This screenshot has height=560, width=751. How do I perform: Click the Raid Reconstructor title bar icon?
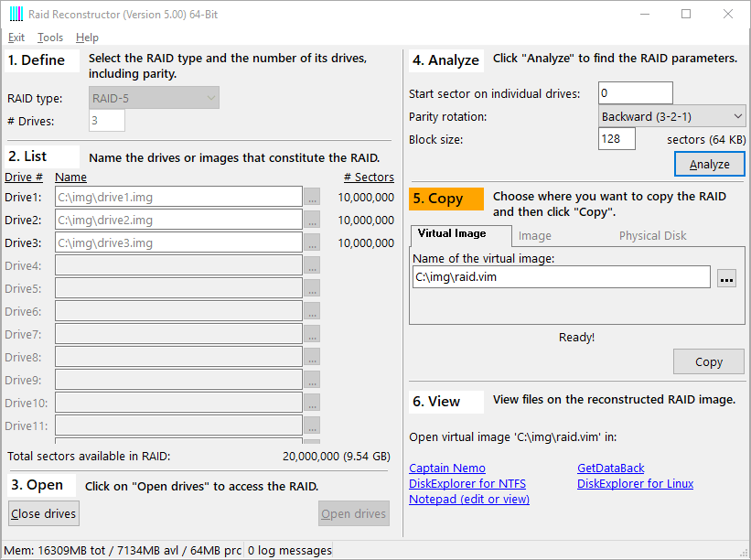(14, 15)
